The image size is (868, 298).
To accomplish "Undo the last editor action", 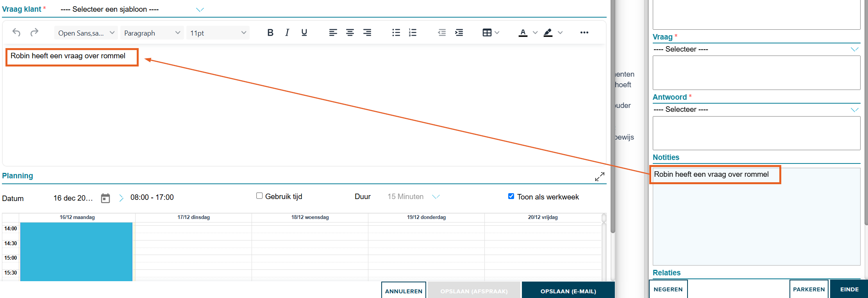I will point(16,32).
